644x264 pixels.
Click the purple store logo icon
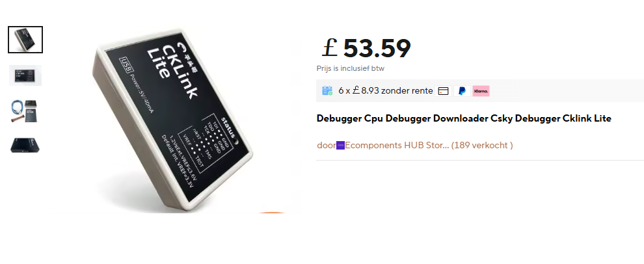coord(340,146)
